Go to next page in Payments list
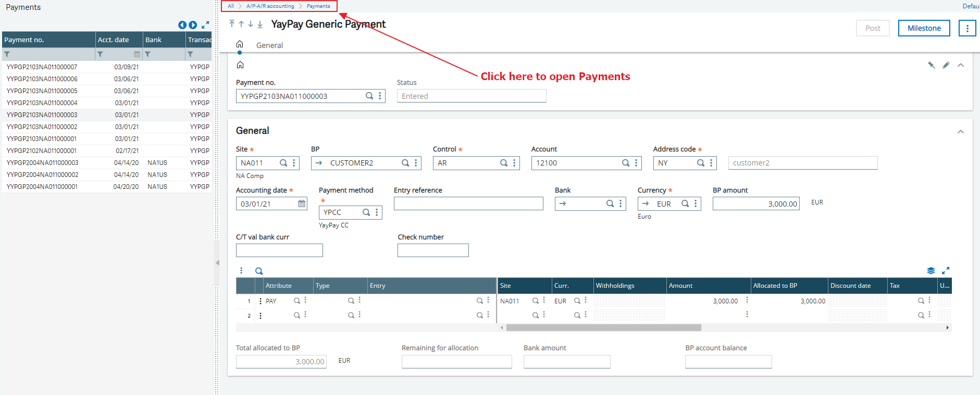Screen dimensions: 980x395 (193, 25)
